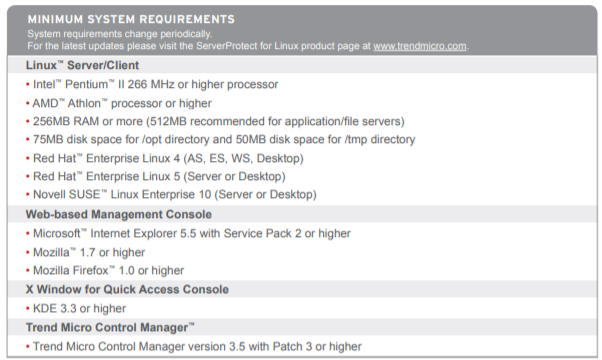
Task: Select the KDE 3.3 or higher line
Action: pos(79,308)
